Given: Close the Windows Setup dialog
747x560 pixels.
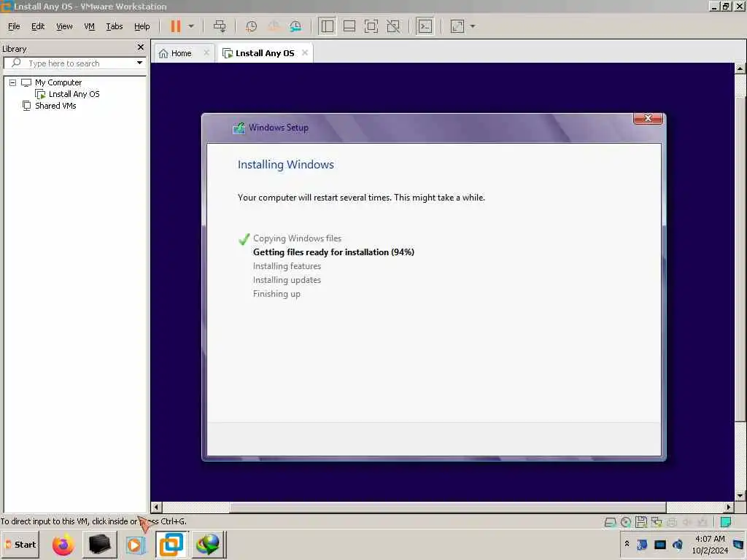Looking at the screenshot, I should [648, 119].
